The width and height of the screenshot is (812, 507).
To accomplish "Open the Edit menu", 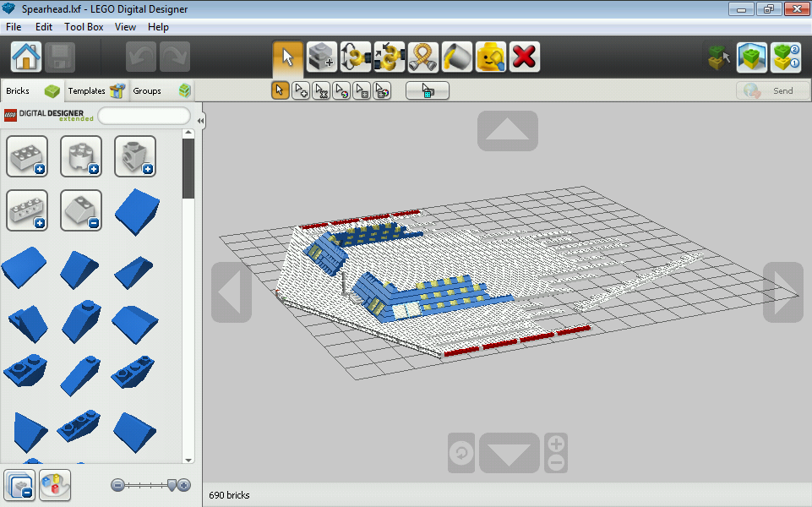I will click(x=43, y=27).
